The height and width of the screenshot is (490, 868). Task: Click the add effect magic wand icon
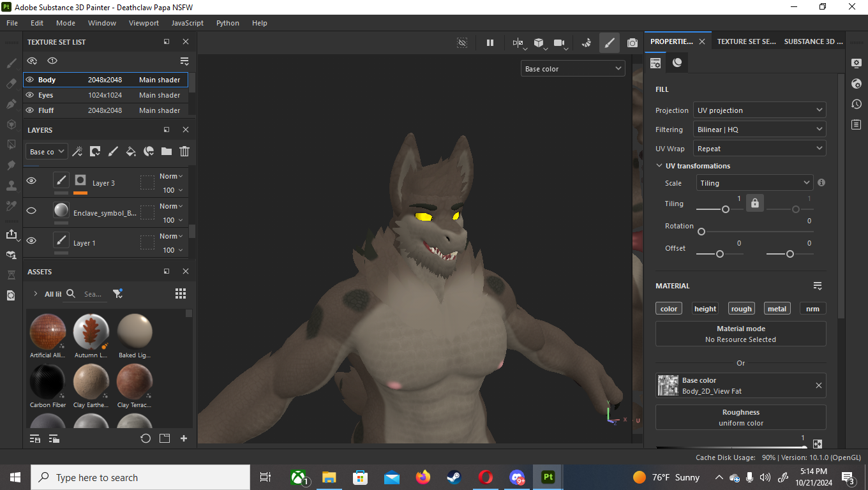(77, 151)
